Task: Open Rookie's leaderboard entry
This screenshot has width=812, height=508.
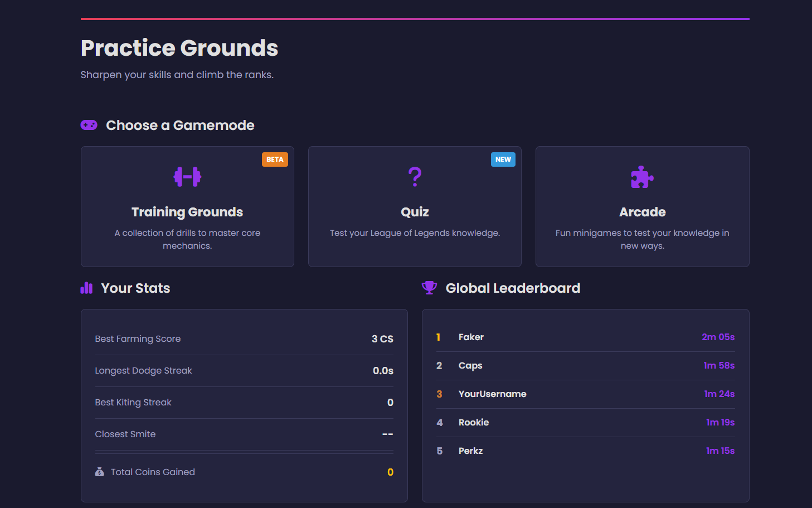Action: (474, 422)
